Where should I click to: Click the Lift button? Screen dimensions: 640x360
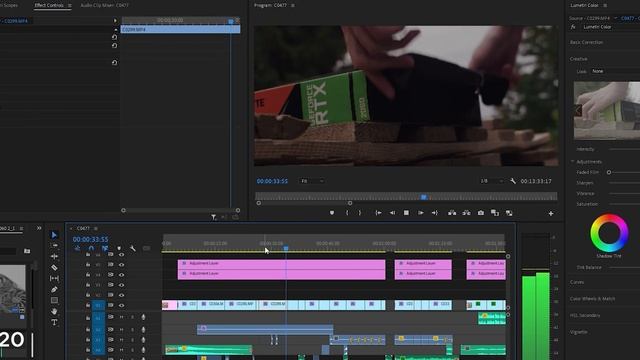click(x=452, y=213)
